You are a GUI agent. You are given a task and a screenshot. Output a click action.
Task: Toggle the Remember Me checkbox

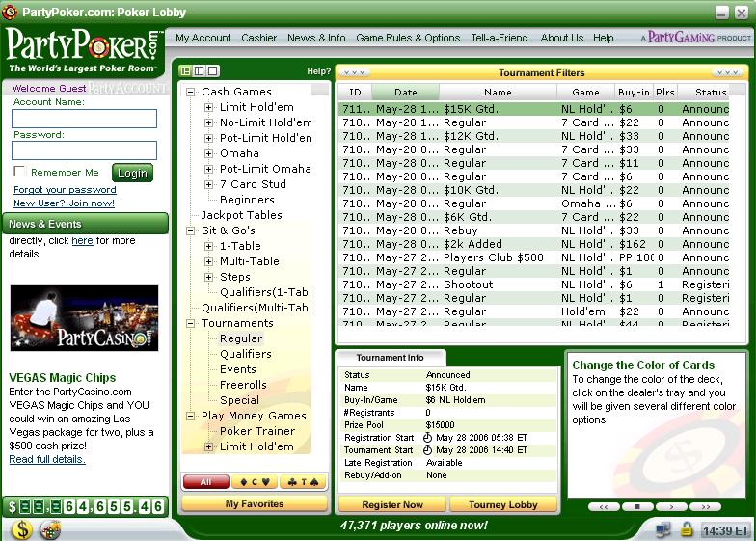pos(19,172)
